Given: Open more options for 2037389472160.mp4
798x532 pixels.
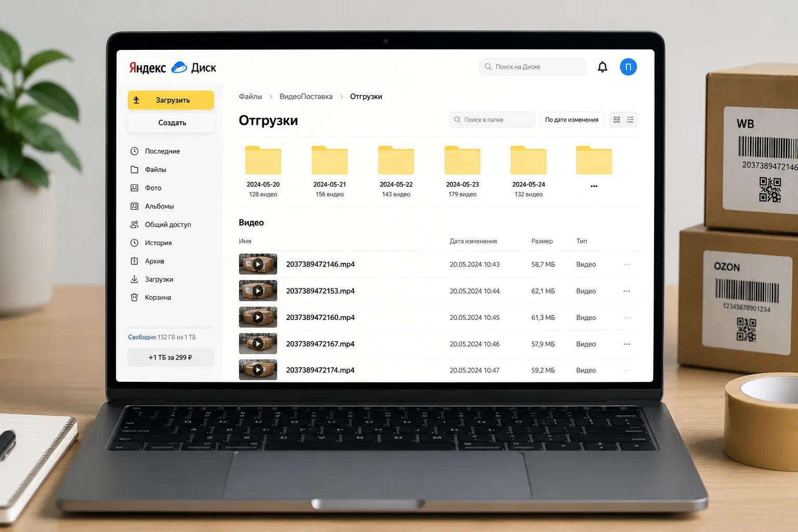Looking at the screenshot, I should (x=627, y=317).
